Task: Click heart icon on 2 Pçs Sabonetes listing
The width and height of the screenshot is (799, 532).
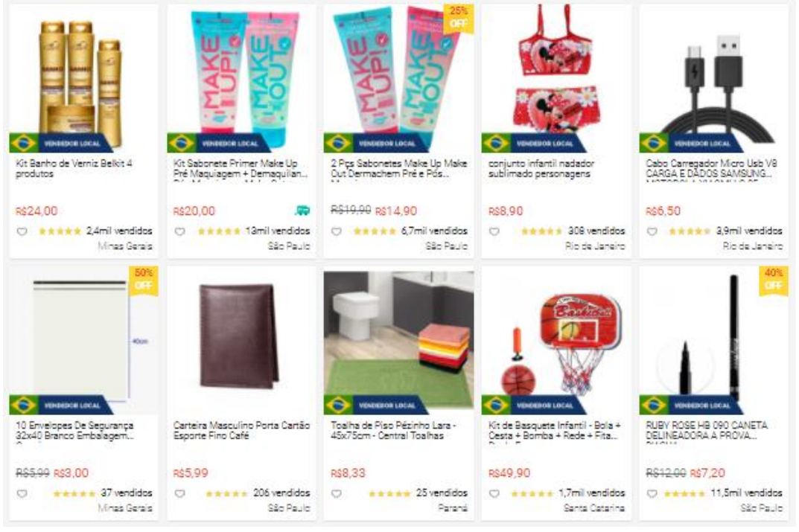Action: 337,231
